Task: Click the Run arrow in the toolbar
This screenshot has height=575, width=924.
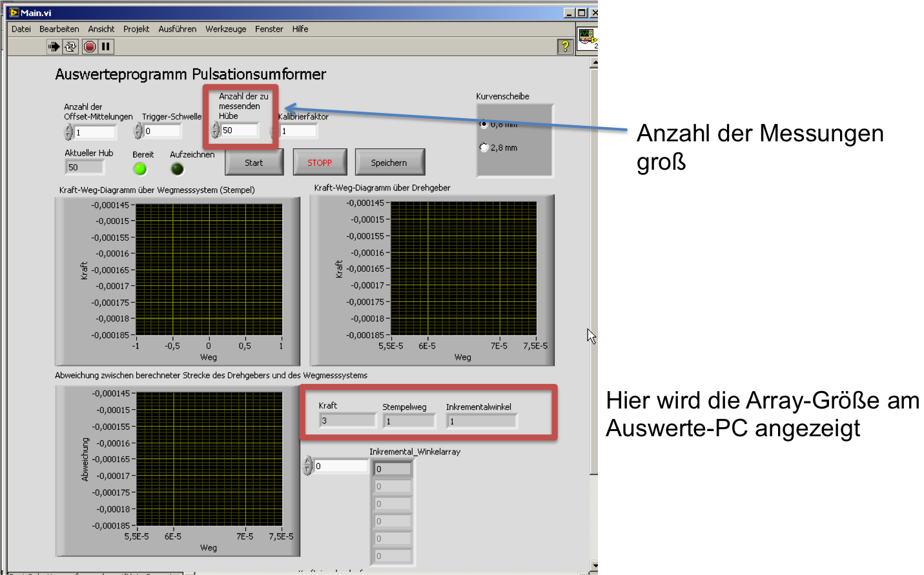Action: (x=54, y=46)
